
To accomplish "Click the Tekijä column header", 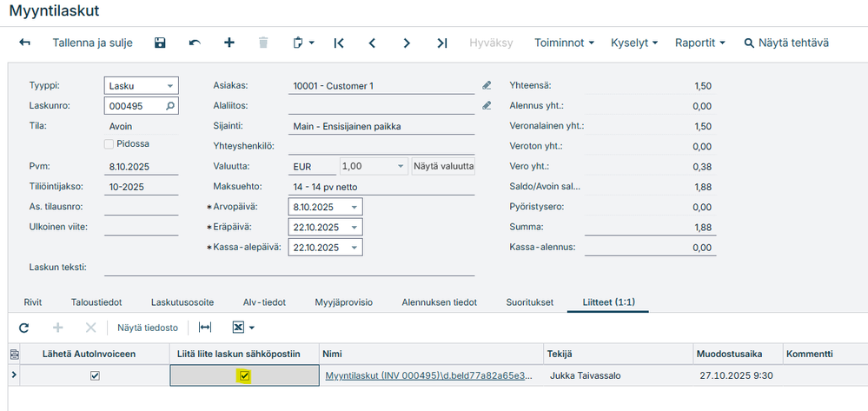I will pyautogui.click(x=619, y=354).
